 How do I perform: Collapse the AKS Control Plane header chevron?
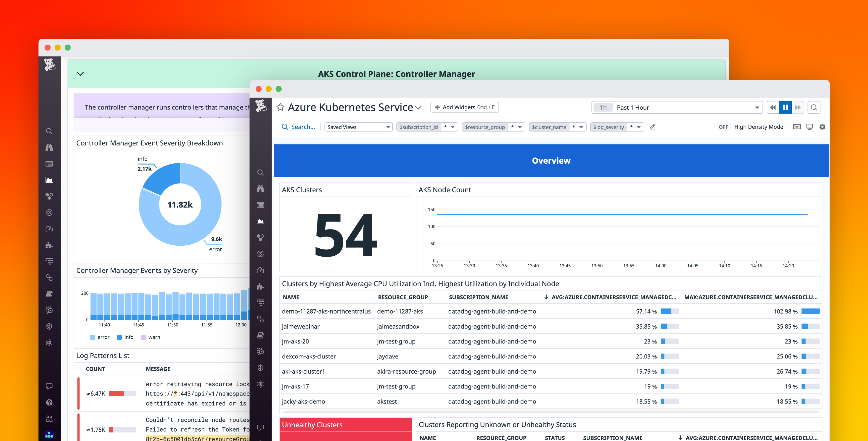(x=81, y=74)
